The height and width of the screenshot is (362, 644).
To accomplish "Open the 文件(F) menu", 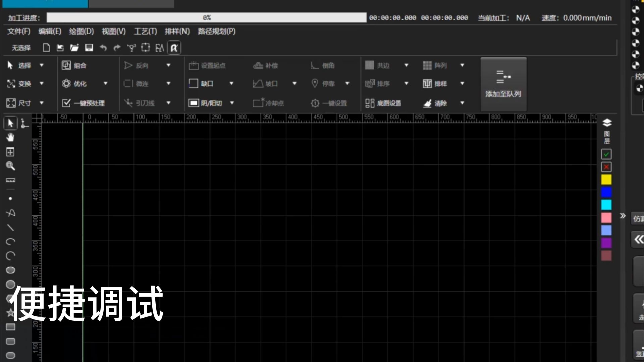I will [x=19, y=32].
